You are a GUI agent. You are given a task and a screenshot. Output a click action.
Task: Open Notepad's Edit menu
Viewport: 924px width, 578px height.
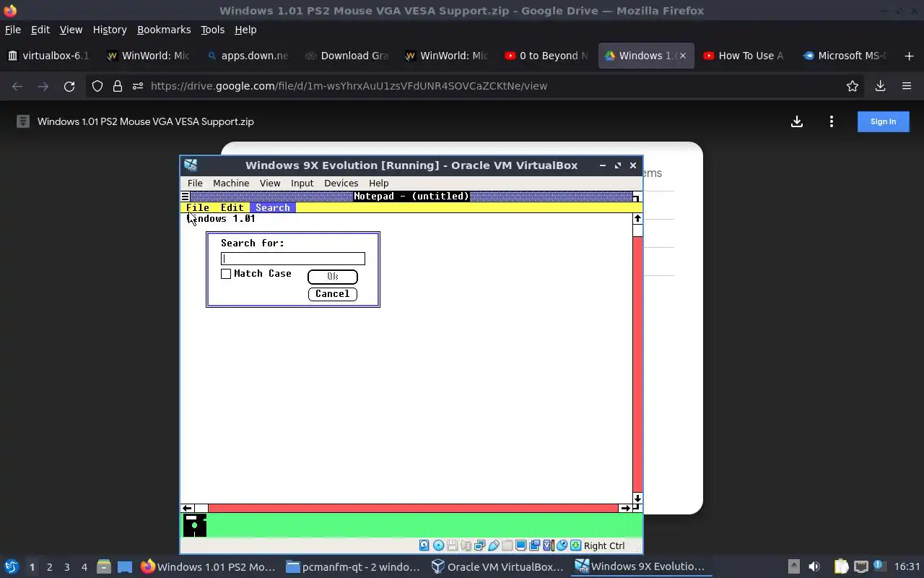click(232, 207)
